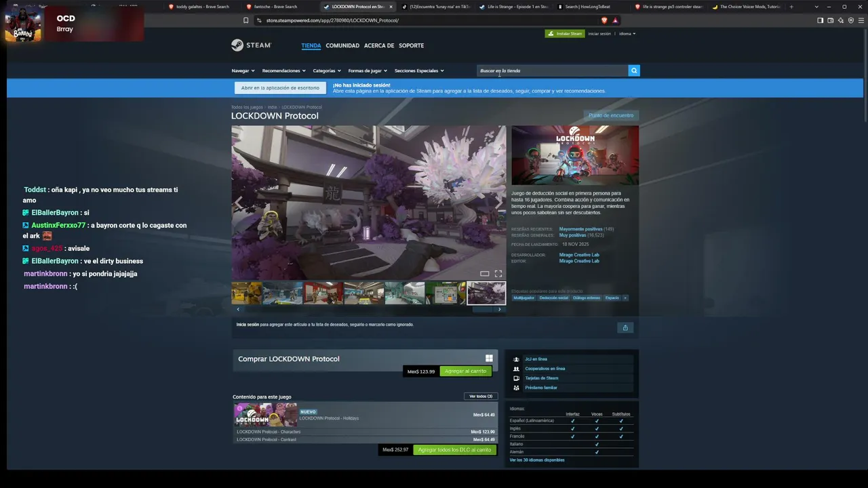Open the Brave Wallet icon in toolbar
Image resolution: width=868 pixels, height=488 pixels.
(830, 20)
